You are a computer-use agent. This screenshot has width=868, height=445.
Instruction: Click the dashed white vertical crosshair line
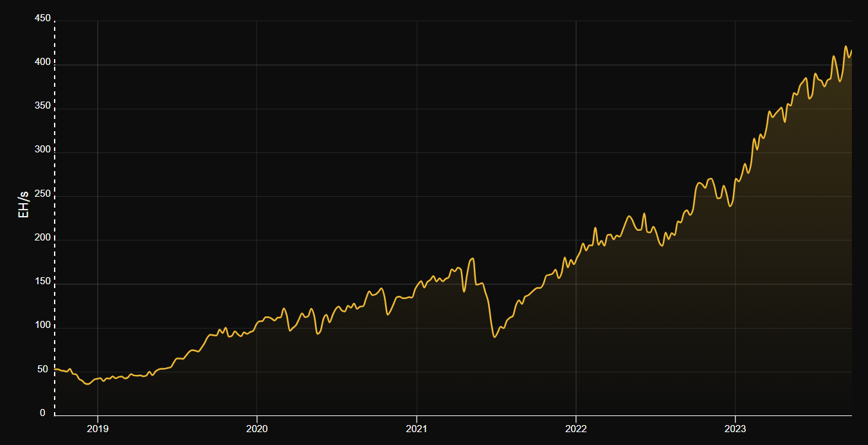[x=55, y=219]
